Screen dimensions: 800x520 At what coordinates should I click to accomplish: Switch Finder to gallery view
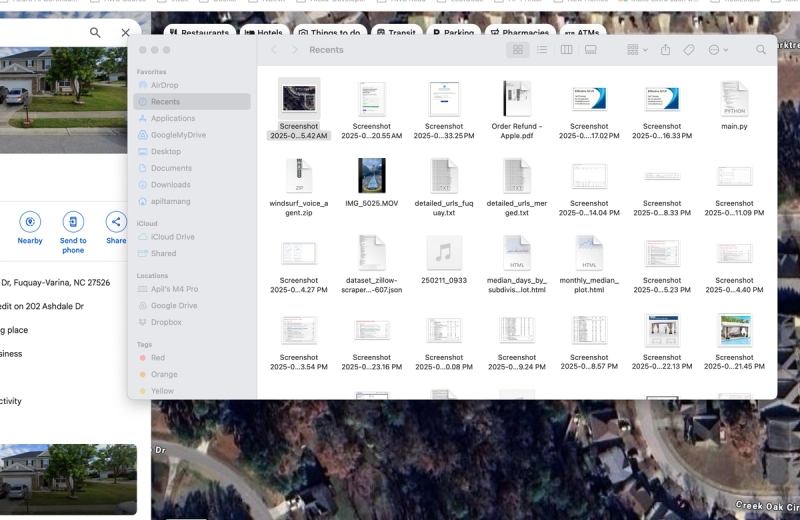(x=591, y=49)
